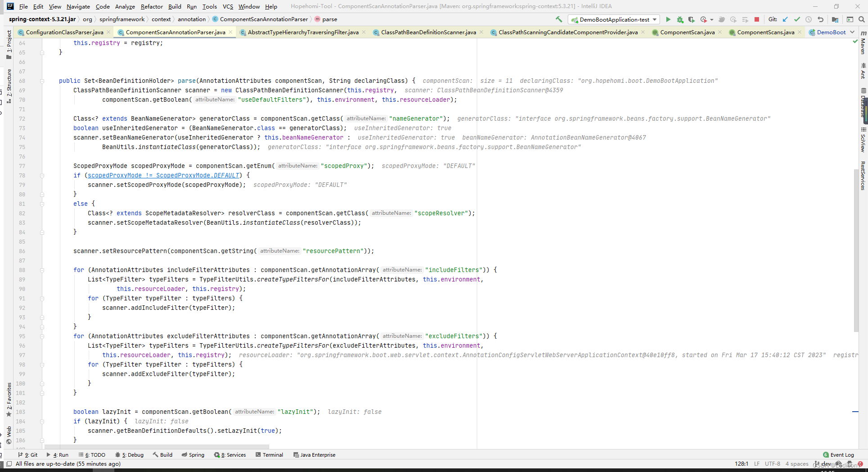This screenshot has width=868, height=472.
Task: Rollback changes with the undo arrow icon
Action: click(820, 19)
